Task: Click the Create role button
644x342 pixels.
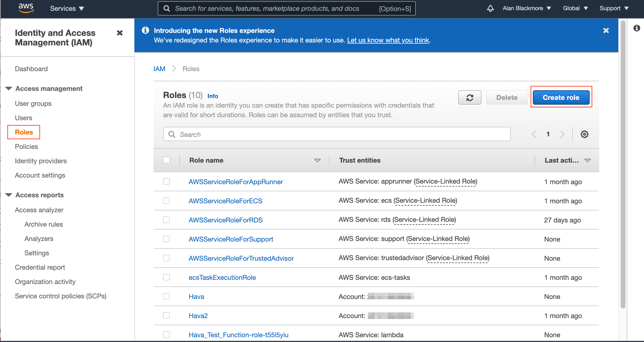Action: pos(561,97)
